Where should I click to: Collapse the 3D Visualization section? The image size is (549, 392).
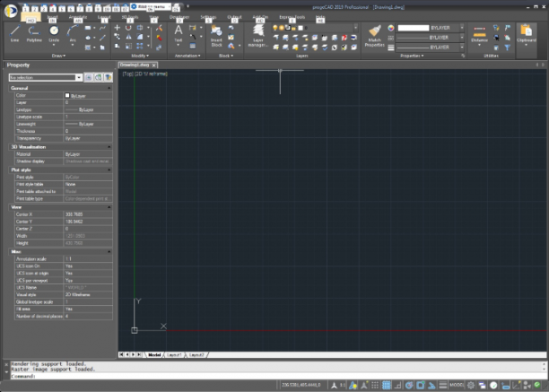click(109, 146)
